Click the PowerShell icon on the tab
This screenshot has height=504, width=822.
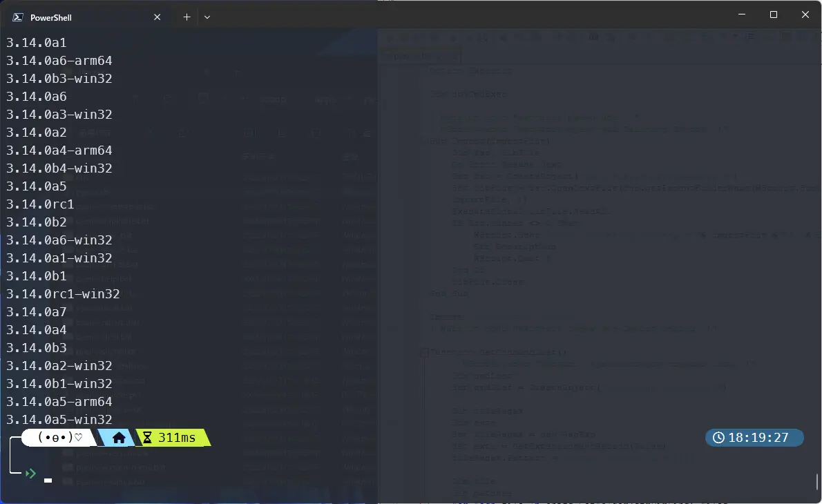click(18, 17)
